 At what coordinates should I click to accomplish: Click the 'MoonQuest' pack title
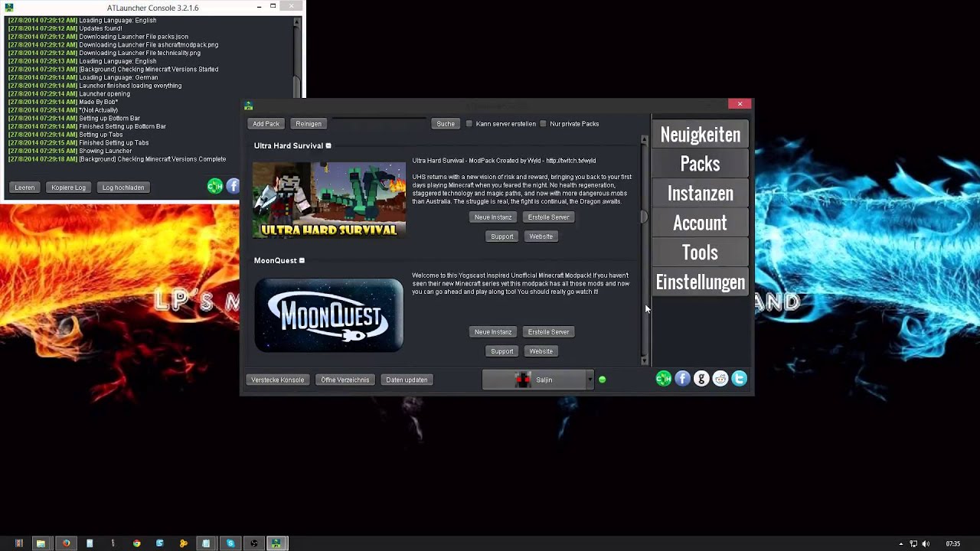coord(276,260)
